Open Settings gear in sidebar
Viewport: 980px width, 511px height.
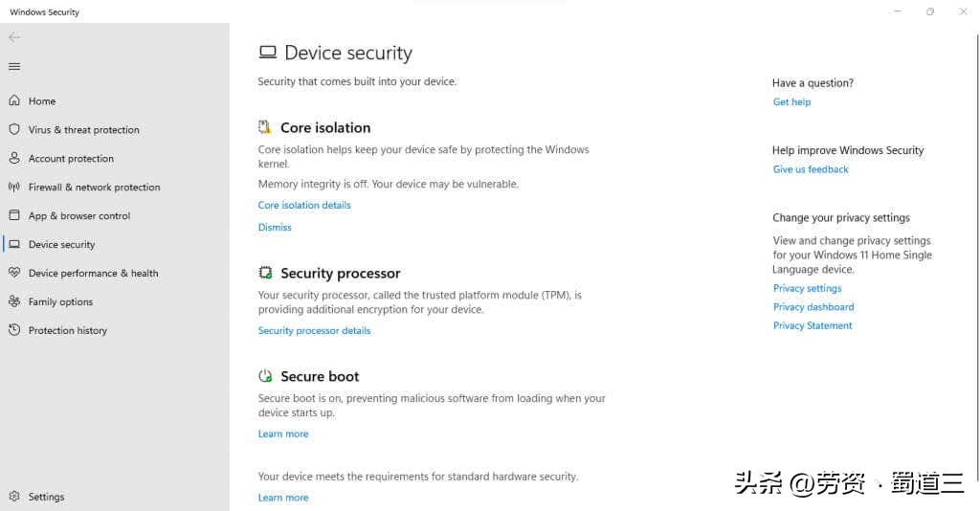pyautogui.click(x=14, y=497)
